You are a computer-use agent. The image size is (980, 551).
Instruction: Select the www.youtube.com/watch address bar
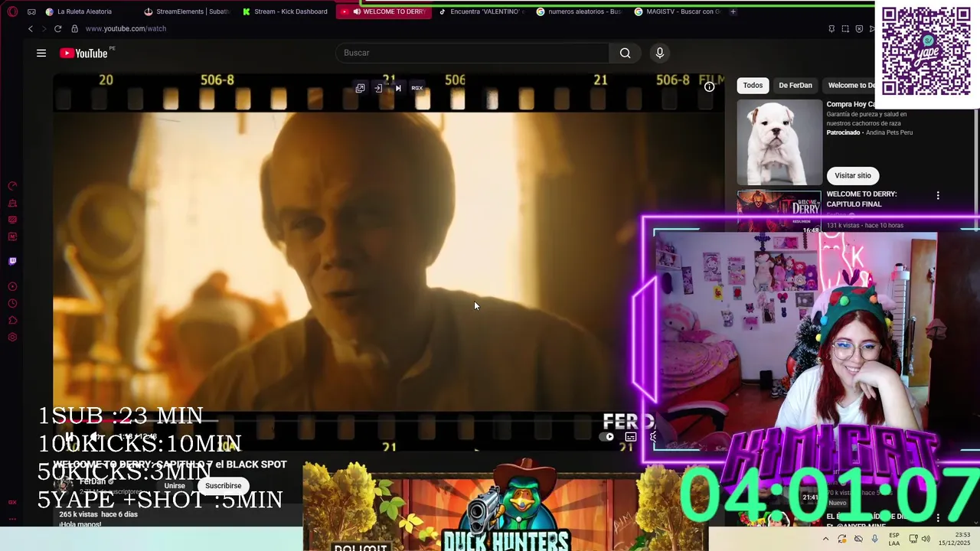(x=126, y=28)
